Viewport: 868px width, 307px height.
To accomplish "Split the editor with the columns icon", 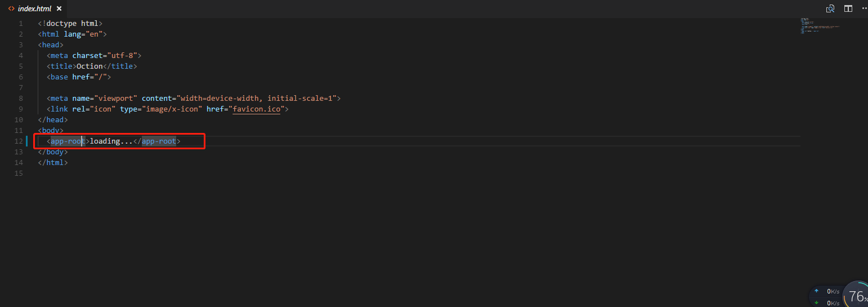I will point(848,8).
